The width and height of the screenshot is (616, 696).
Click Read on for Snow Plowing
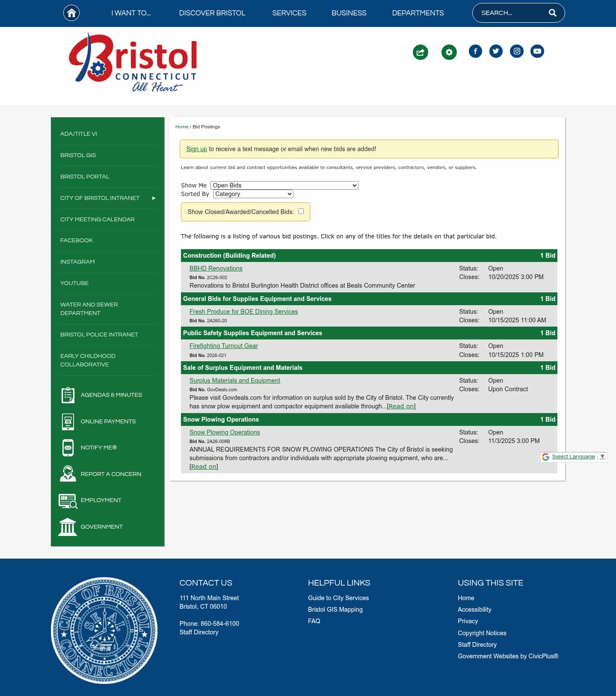[x=204, y=467]
